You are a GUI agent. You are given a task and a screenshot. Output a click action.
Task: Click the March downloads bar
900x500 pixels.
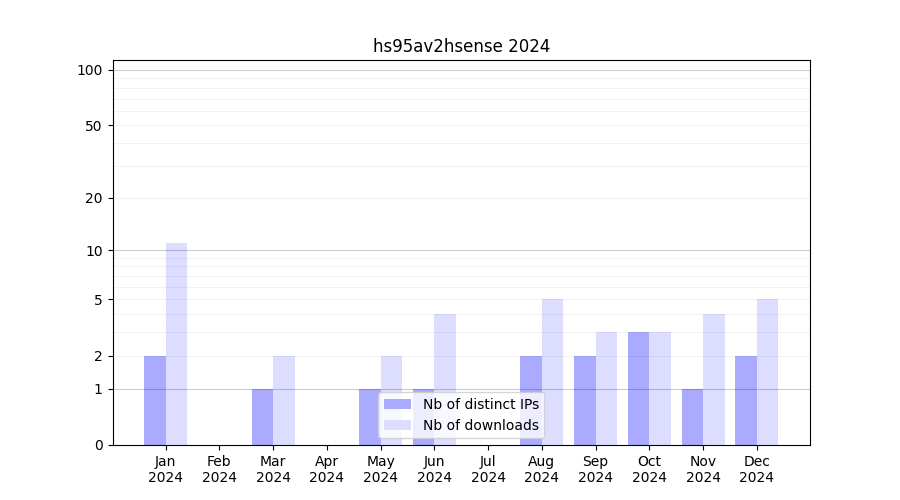(x=284, y=400)
